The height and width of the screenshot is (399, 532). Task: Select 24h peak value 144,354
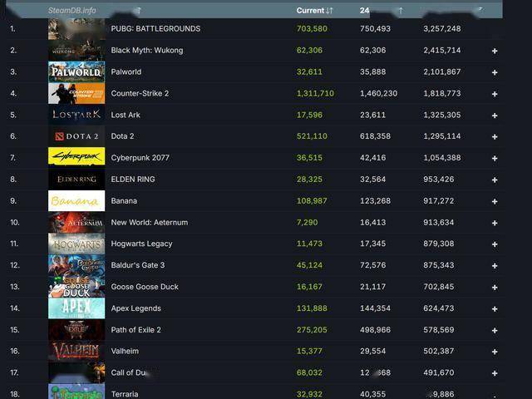[375, 308]
